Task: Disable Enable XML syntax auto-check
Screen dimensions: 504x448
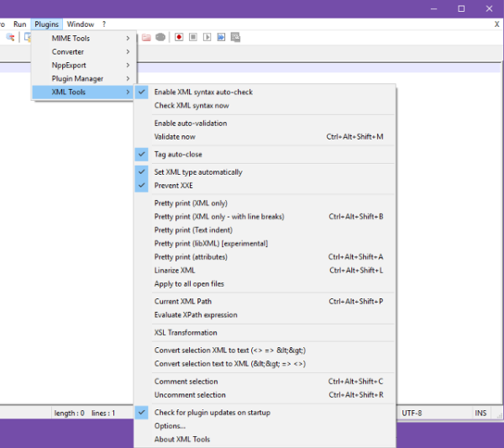Action: (x=203, y=92)
